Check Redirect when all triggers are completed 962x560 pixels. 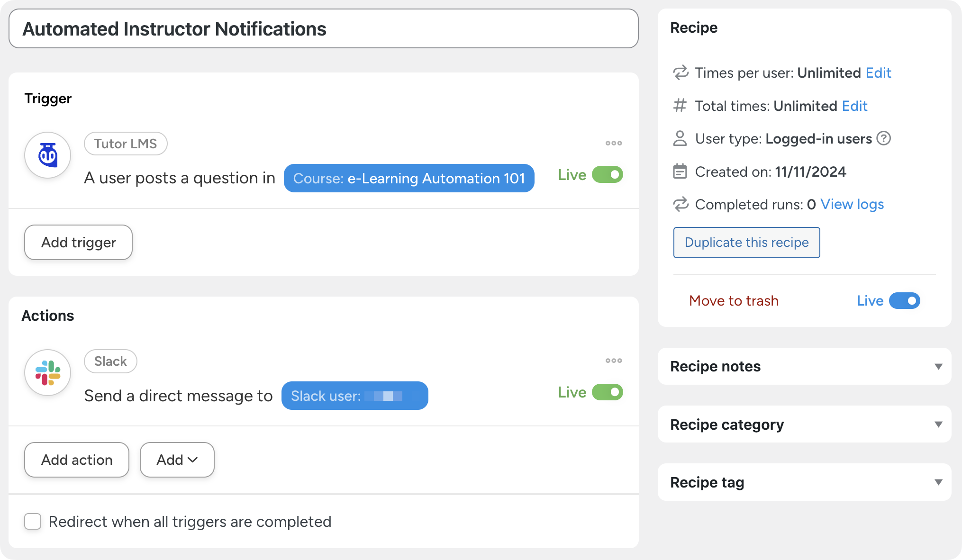pyautogui.click(x=33, y=522)
